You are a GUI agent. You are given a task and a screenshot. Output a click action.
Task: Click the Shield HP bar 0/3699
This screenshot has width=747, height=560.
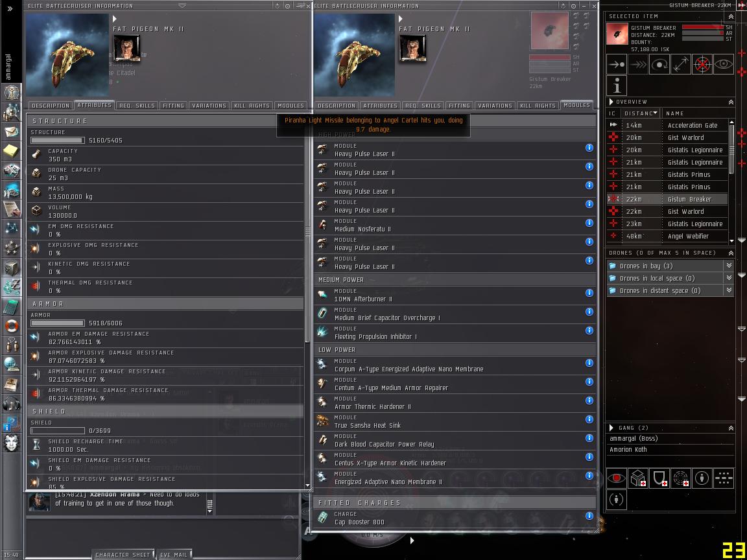[x=58, y=431]
